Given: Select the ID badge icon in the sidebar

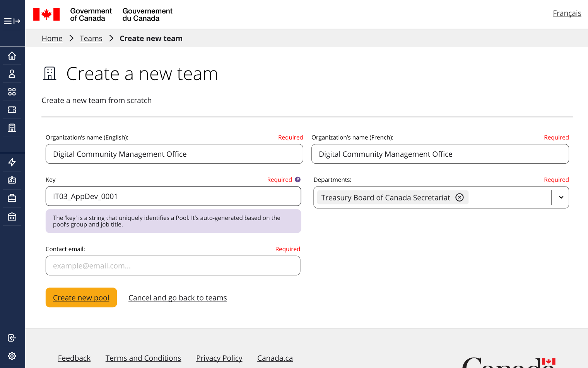Looking at the screenshot, I should click(12, 180).
